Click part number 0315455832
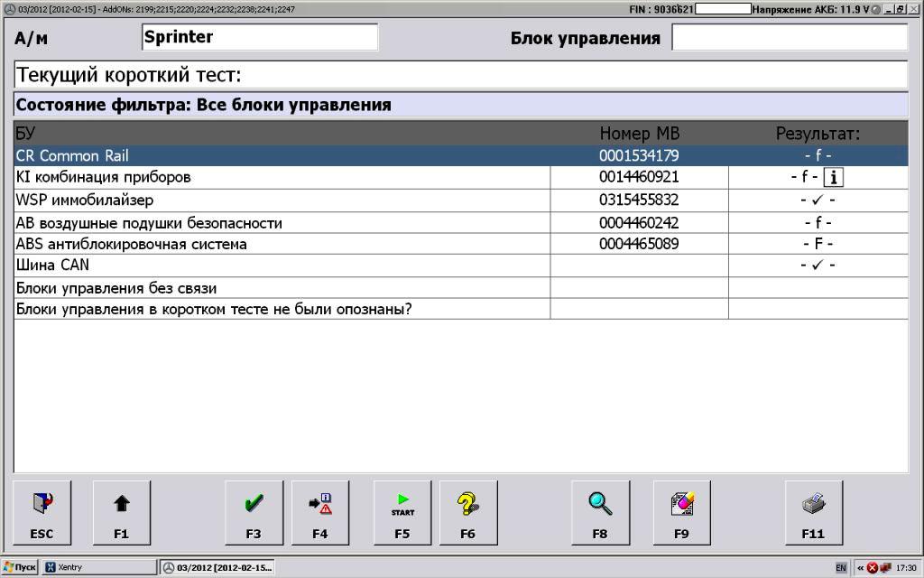Image resolution: width=924 pixels, height=578 pixels. (x=640, y=200)
